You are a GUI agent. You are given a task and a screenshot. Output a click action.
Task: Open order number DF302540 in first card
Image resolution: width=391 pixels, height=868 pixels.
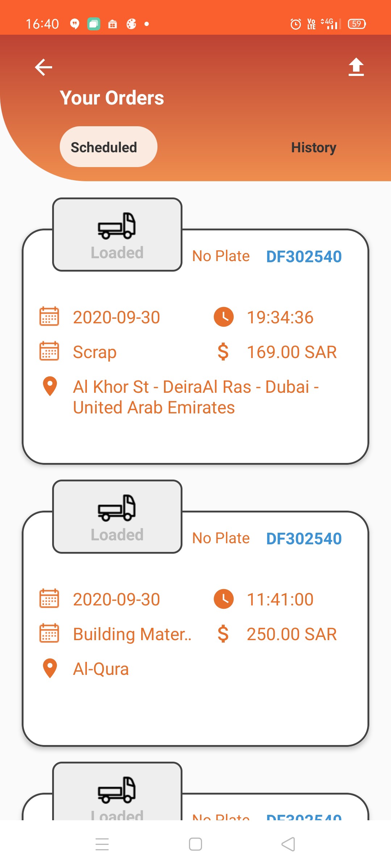coord(304,256)
